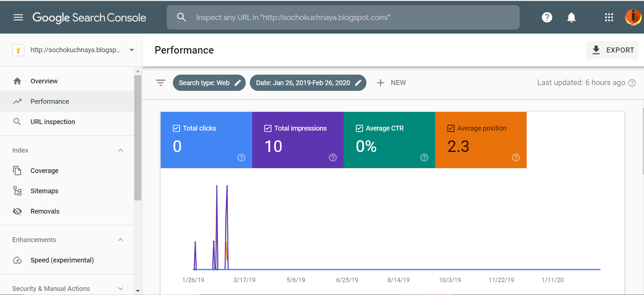Uncheck the Total clicks checkbox

(x=176, y=128)
